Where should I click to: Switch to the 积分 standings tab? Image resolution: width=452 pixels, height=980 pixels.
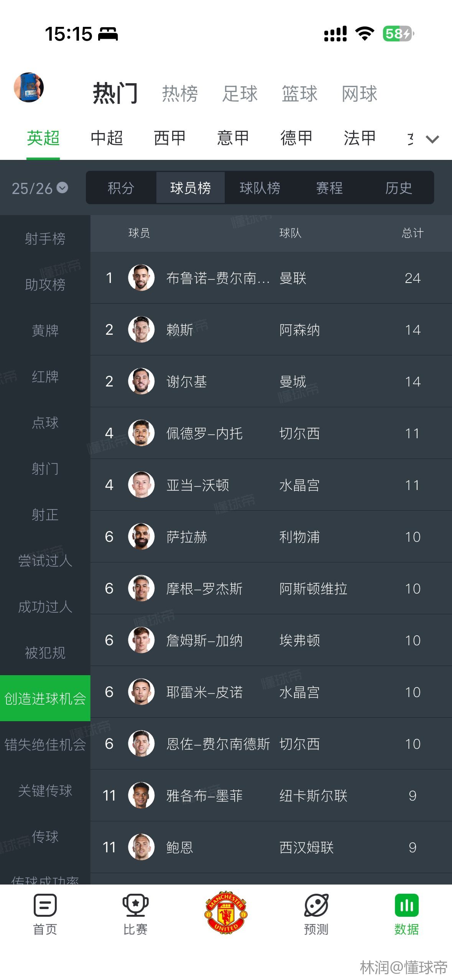point(121,188)
